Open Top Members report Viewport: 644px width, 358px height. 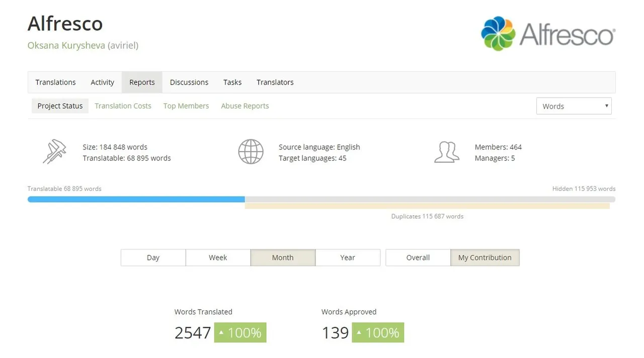186,106
